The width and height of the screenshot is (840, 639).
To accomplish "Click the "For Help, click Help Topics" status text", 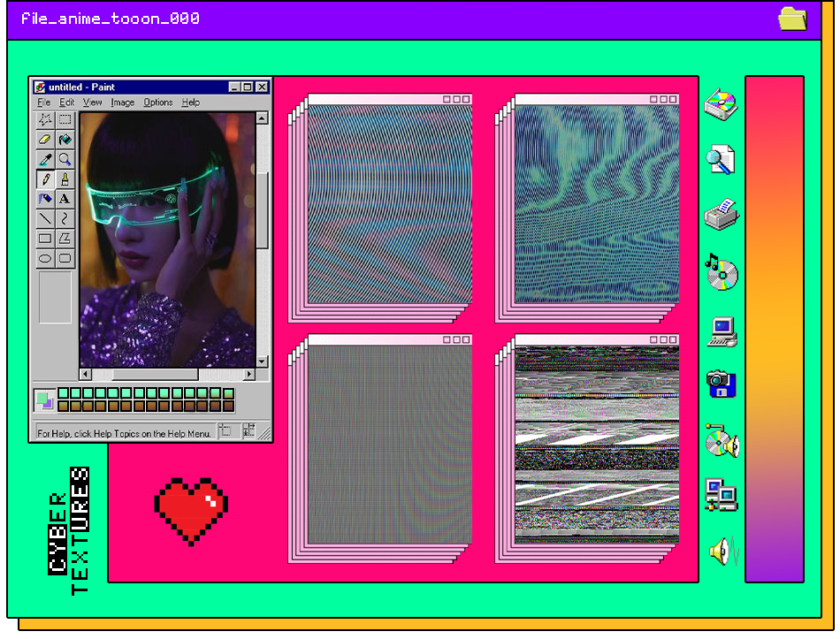I will [124, 433].
